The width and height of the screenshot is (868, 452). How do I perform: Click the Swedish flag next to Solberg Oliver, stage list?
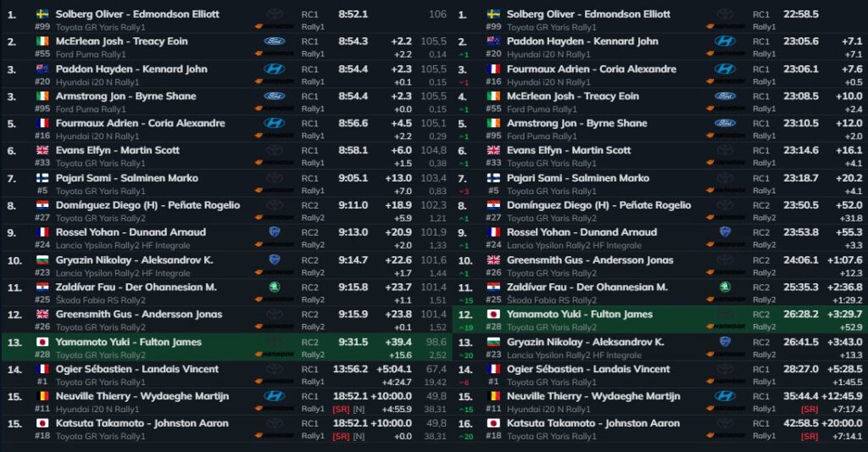tap(42, 14)
